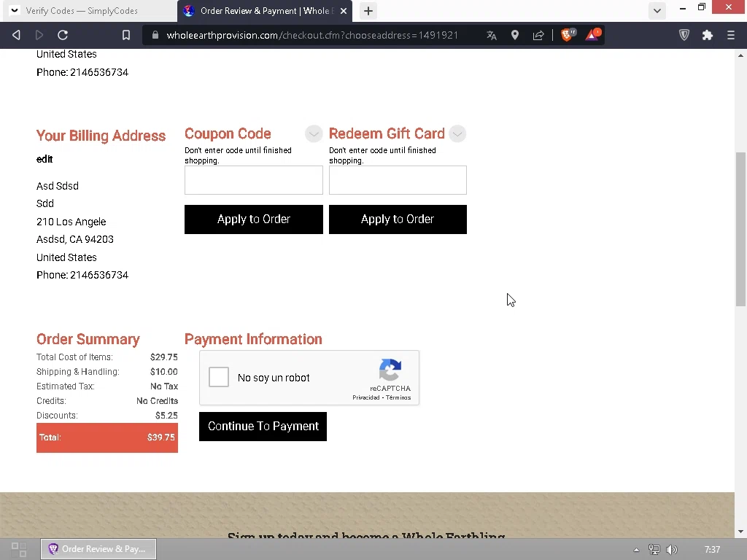
Task: Click 210 Los Angele address line
Action: pos(71,222)
